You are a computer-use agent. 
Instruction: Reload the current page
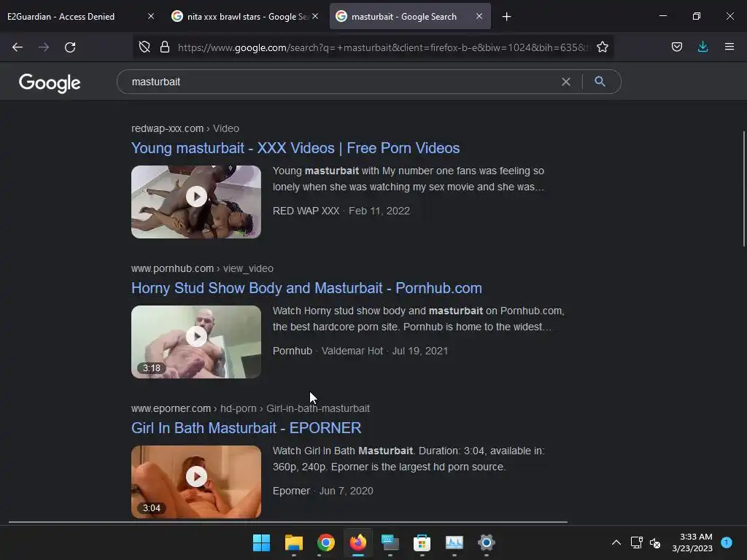click(70, 47)
